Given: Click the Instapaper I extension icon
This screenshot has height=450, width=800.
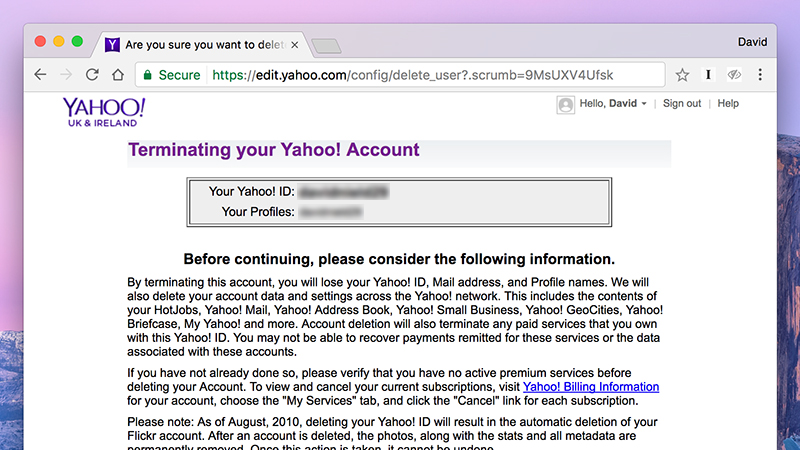Looking at the screenshot, I should coord(708,75).
